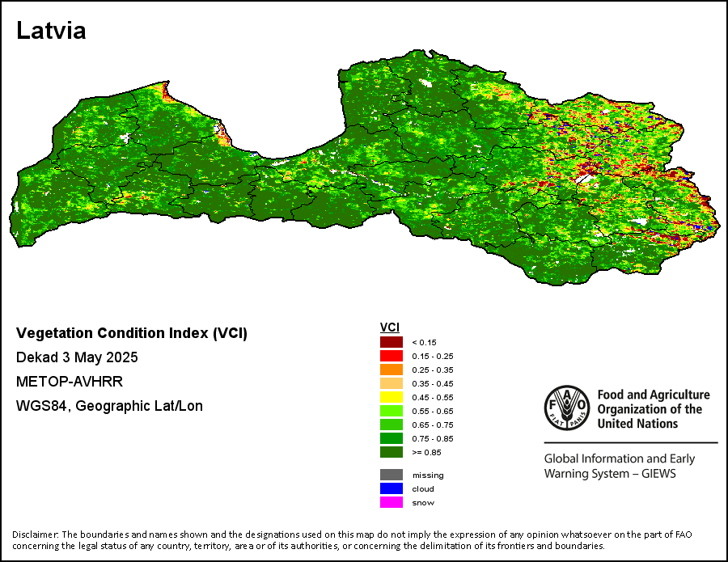Click the gray missing legend swatch
Viewport: 728px width, 562px height.
click(x=392, y=475)
